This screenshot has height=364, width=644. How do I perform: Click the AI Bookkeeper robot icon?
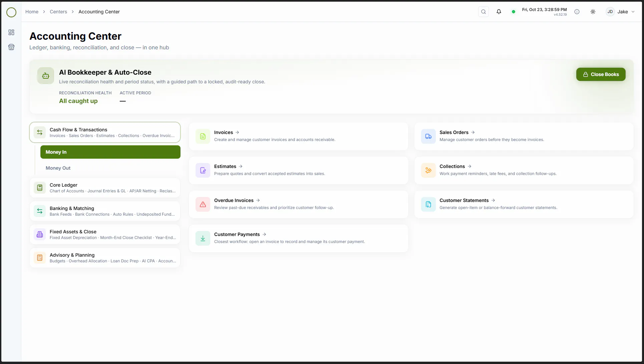[46, 76]
